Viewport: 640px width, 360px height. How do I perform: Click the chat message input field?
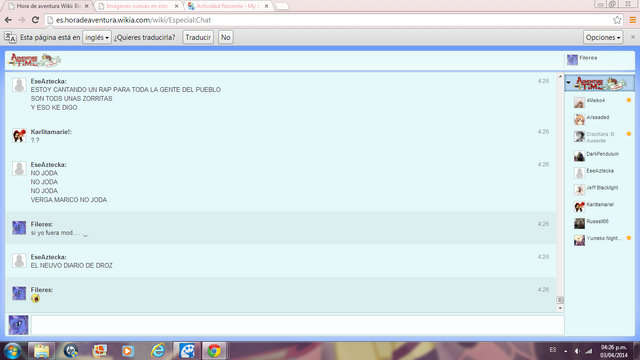pos(298,325)
